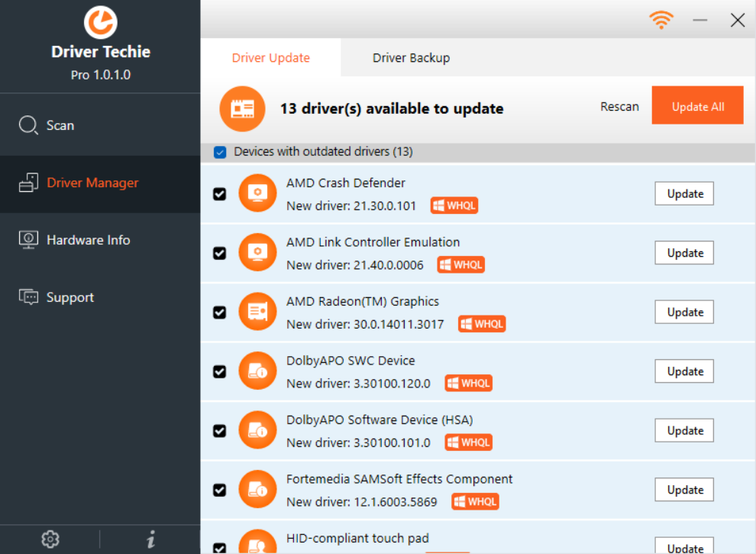756x554 pixels.
Task: Click the 'HID-compliant touch pad' device name
Action: pos(357,539)
